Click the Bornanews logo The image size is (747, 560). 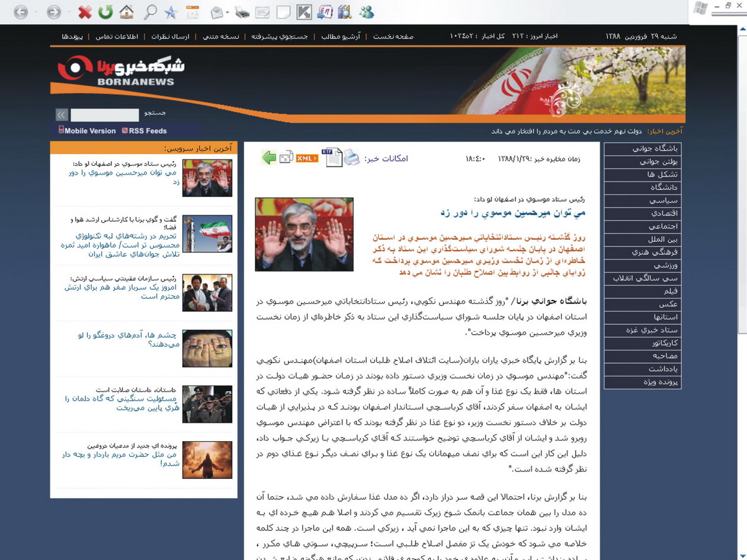click(121, 70)
